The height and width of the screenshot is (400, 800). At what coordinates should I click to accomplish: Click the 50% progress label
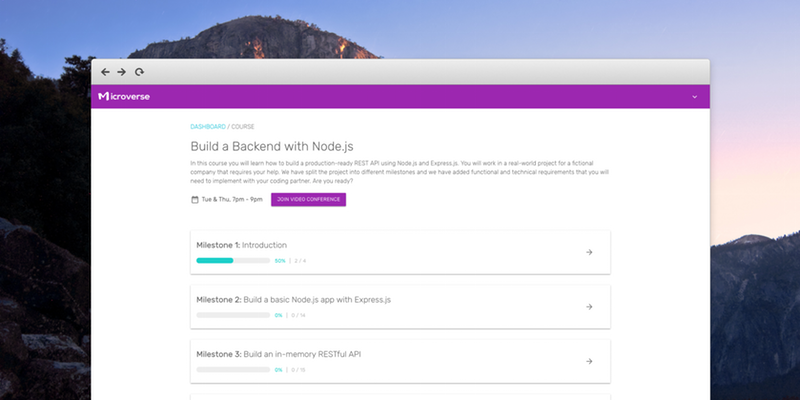coord(280,261)
